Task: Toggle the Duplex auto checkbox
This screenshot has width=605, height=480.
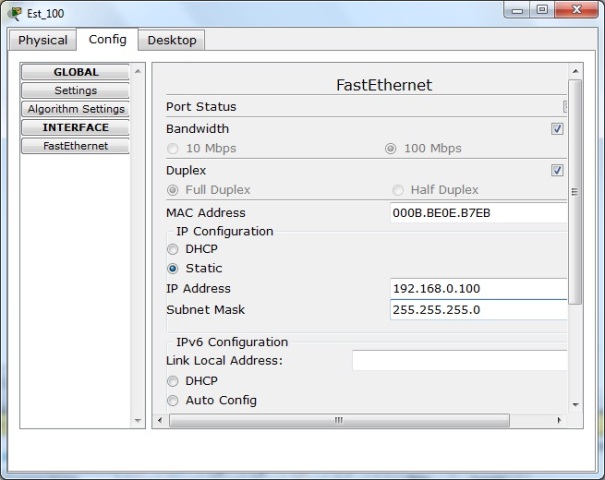Action: click(x=557, y=171)
